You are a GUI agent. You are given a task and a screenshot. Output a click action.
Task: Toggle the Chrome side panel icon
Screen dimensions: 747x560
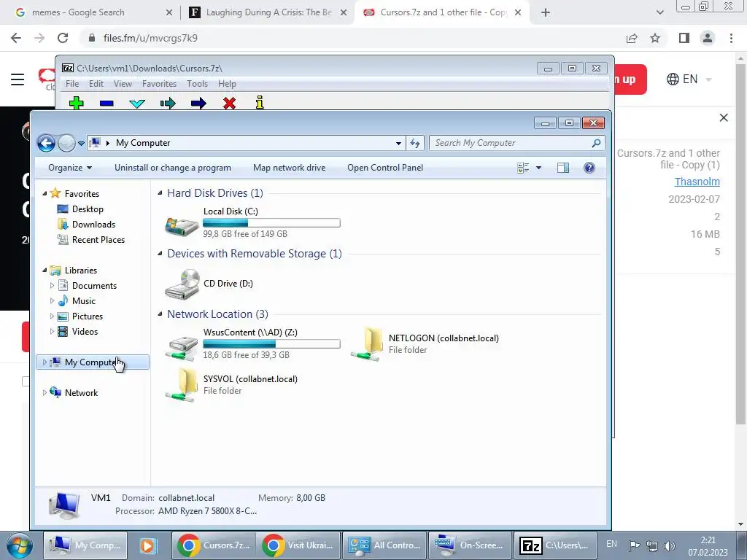click(684, 38)
